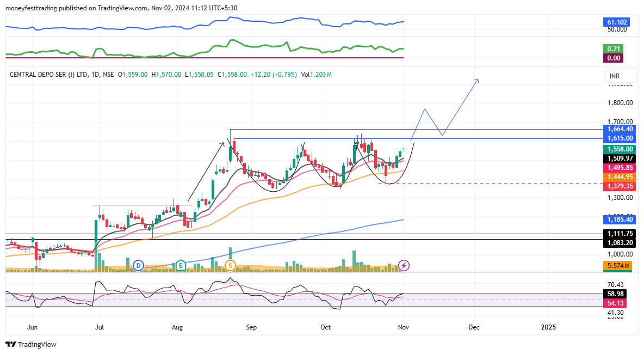
Task: Click the 1,300.00 price scale tick
Action: [x=620, y=198]
